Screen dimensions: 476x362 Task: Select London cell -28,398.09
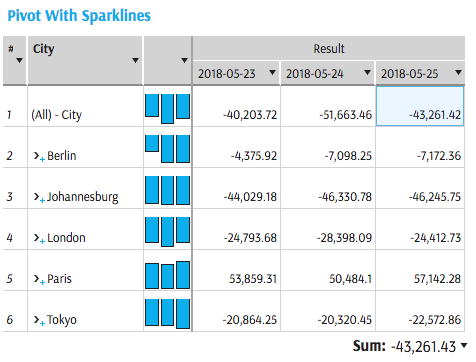pyautogui.click(x=328, y=230)
